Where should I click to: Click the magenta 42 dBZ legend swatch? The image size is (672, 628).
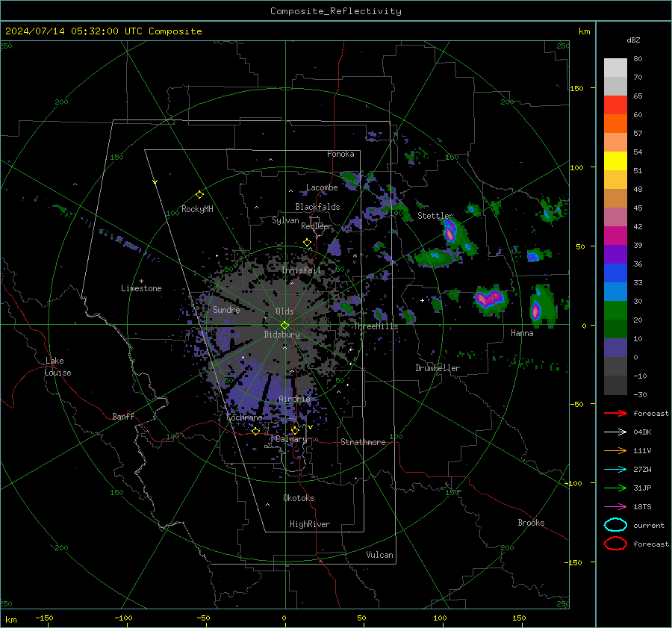click(615, 236)
